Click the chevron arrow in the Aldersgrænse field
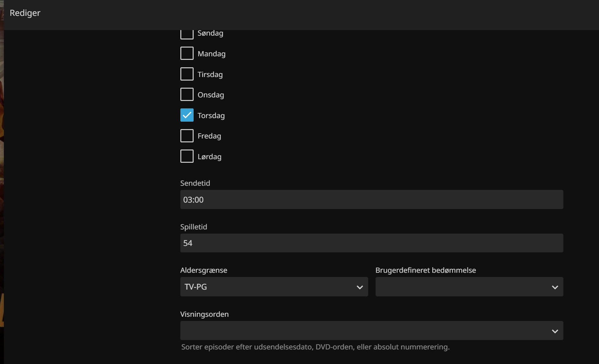Image resolution: width=599 pixels, height=364 pixels. pos(359,287)
